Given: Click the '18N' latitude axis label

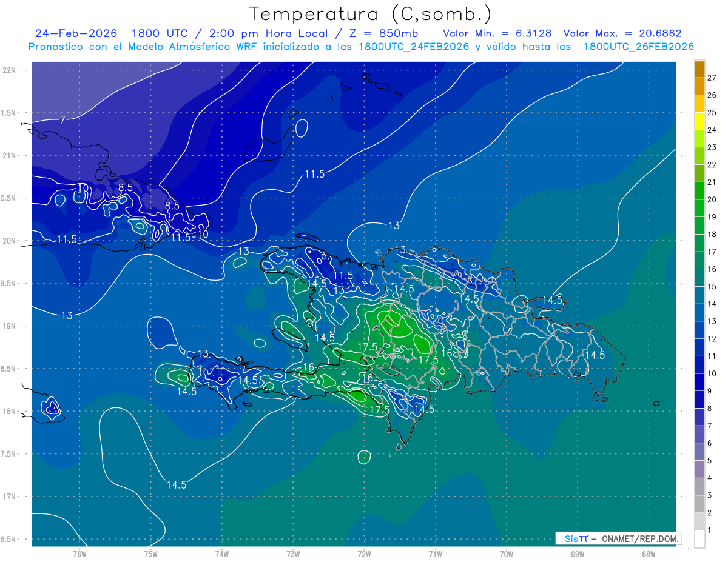Looking at the screenshot, I should [x=10, y=411].
